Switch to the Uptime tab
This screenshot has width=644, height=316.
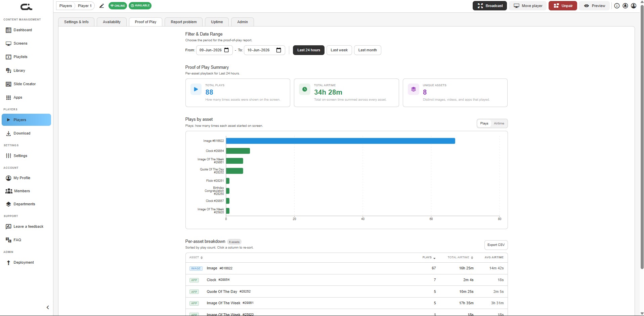217,22
